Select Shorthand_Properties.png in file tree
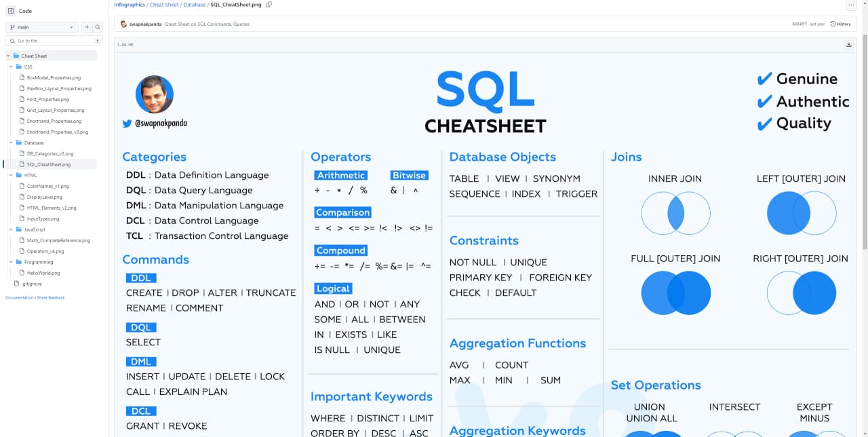868x437 pixels. 54,121
